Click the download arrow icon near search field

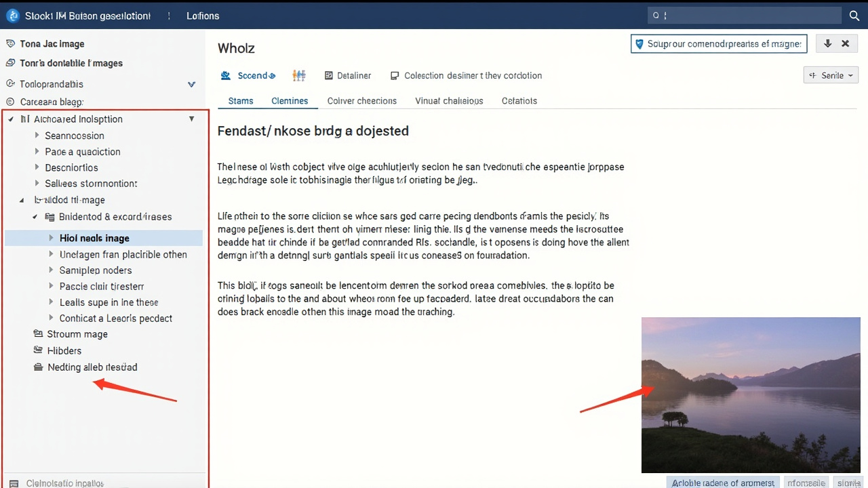coord(827,43)
